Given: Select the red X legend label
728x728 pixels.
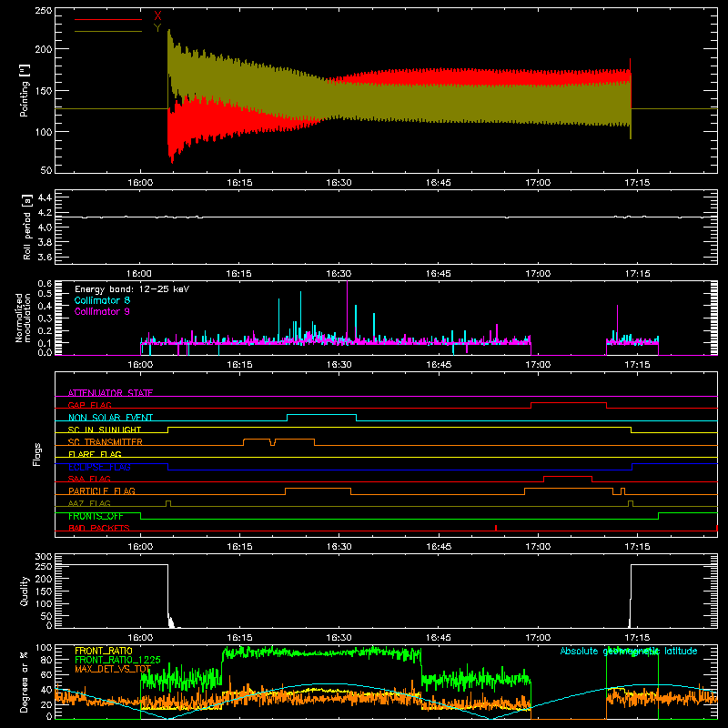Looking at the screenshot, I should [157, 16].
